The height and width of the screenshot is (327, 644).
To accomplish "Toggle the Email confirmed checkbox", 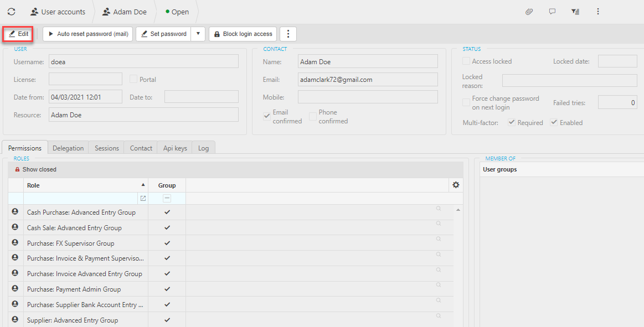I will tap(267, 117).
